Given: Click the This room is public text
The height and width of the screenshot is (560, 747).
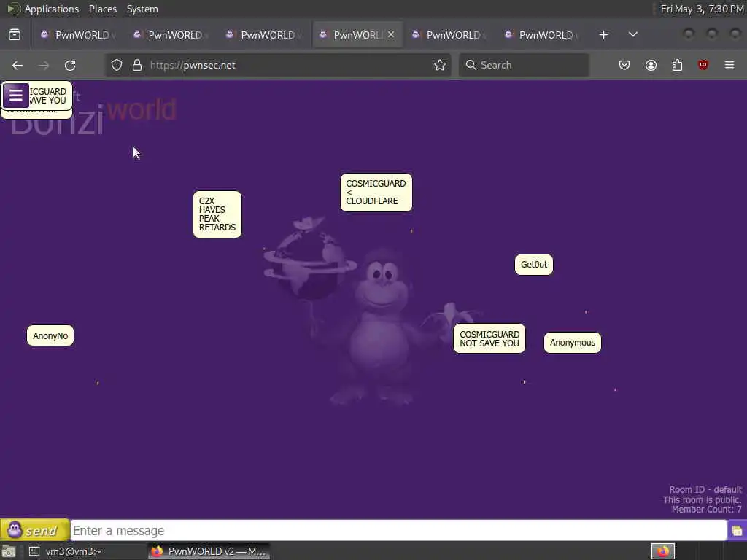Looking at the screenshot, I should (x=702, y=499).
